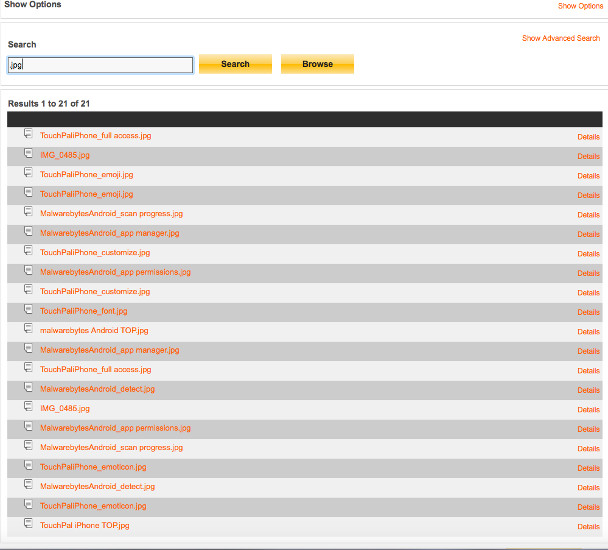The image size is (608, 550).
Task: View Details for TouchPal iPhone TOP.jpg
Action: point(588,526)
